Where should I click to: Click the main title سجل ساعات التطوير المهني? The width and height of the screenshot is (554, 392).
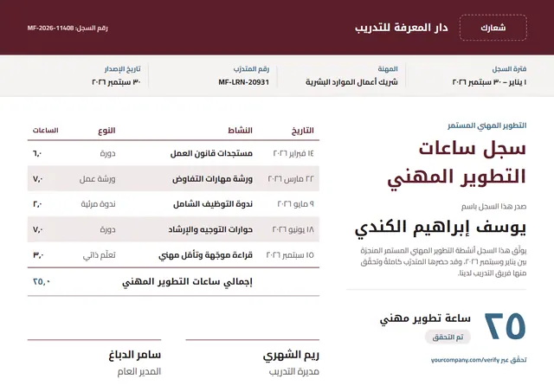coord(457,164)
